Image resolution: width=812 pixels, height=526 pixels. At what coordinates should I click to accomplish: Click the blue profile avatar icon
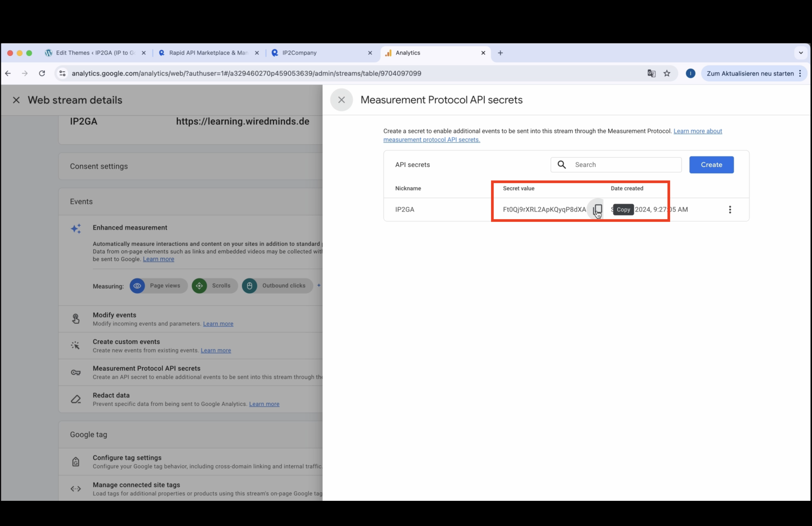[x=690, y=73]
